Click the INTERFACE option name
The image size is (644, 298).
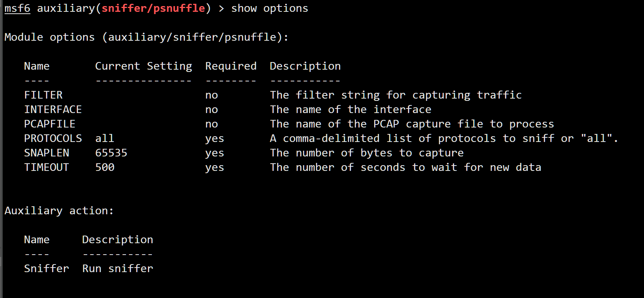coord(53,110)
